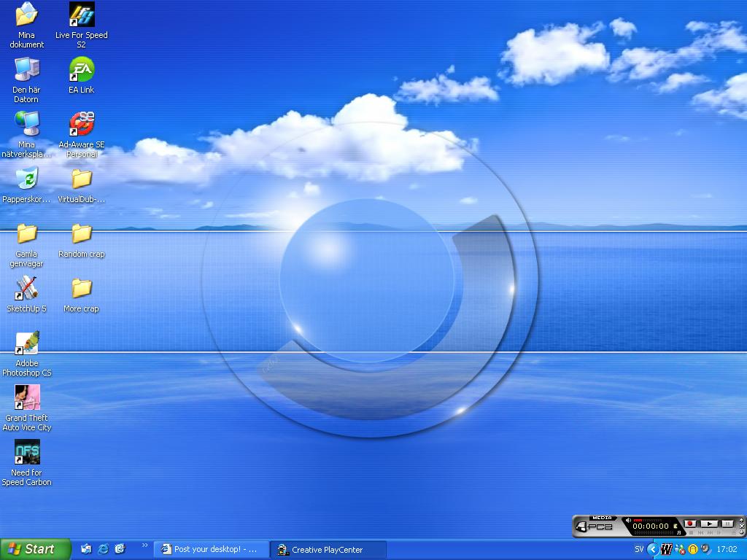Viewport: 747px width, 560px height.
Task: Select the Gamla genvägar folder
Action: coord(27,245)
